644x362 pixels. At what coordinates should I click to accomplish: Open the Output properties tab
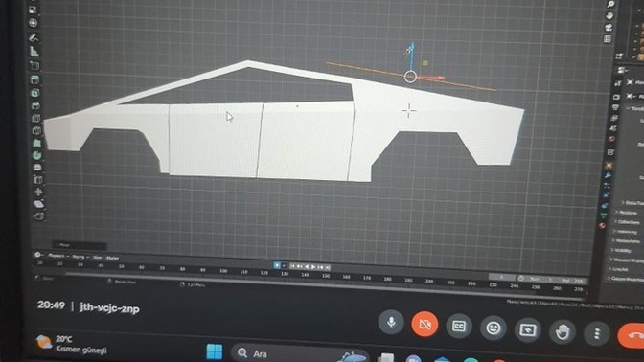pos(615,107)
